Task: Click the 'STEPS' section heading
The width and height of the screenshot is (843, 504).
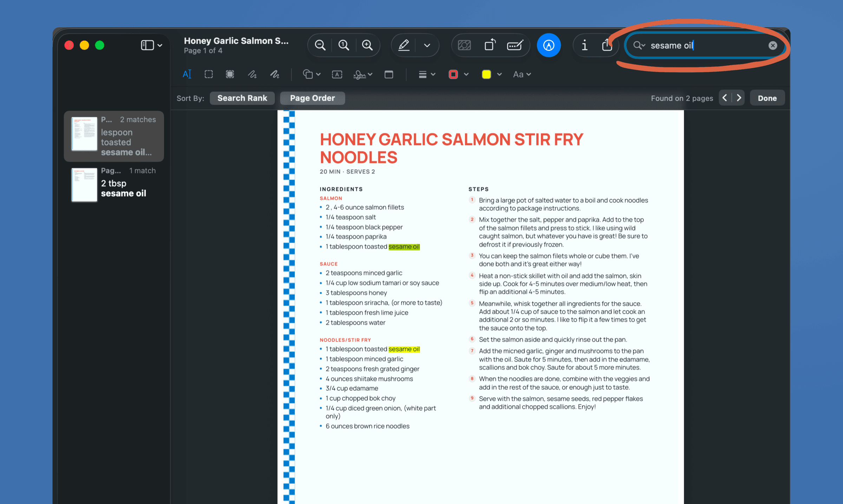Action: click(x=478, y=189)
